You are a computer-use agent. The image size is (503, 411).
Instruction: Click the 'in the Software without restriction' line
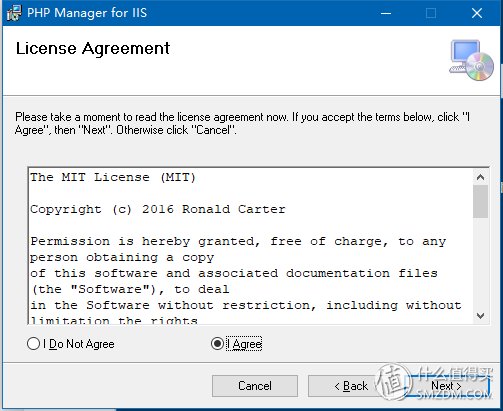point(246,305)
